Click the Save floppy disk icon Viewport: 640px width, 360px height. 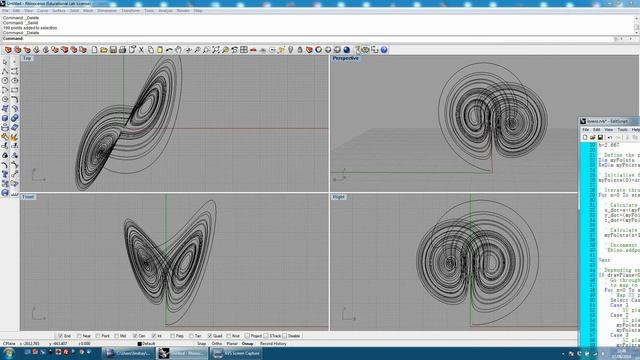coord(113,50)
